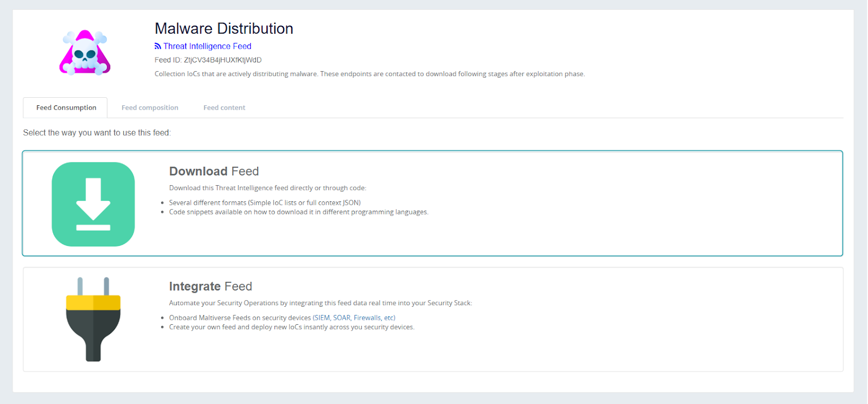The image size is (868, 404).
Task: Select the Download Feed heading
Action: tap(214, 172)
